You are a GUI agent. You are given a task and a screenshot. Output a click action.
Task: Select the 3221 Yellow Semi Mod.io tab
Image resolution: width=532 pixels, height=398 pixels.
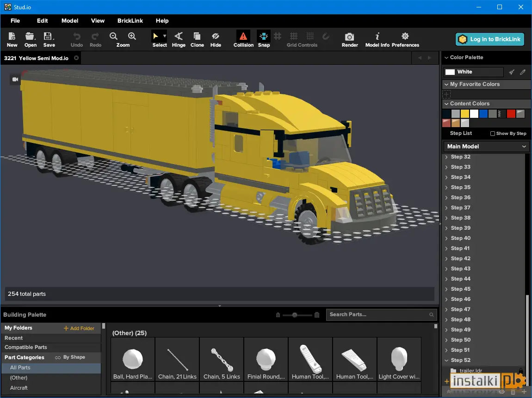point(36,58)
